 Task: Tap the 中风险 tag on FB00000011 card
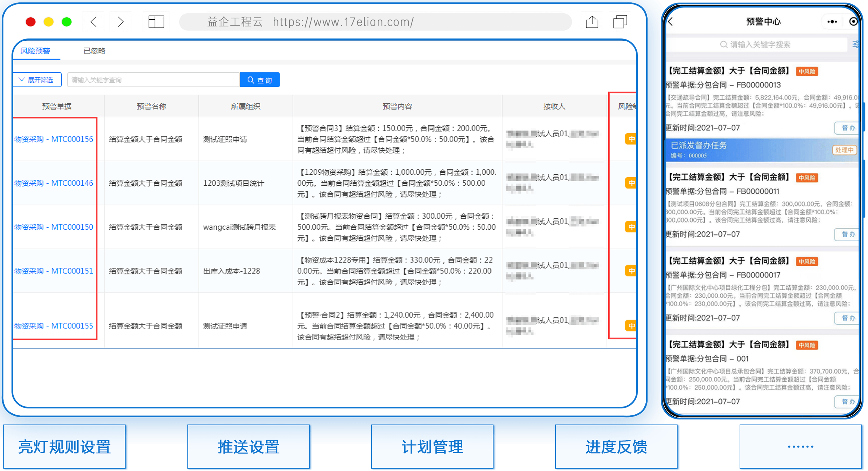(807, 178)
